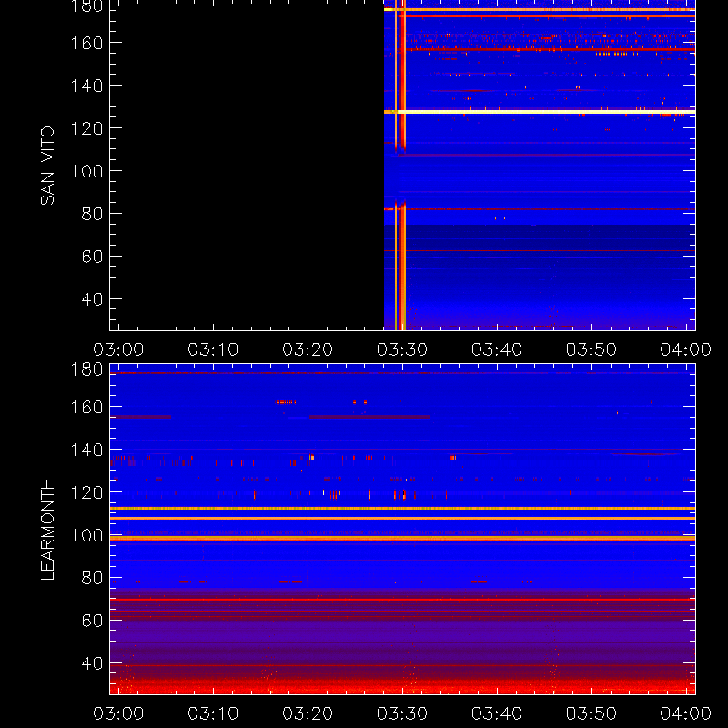Viewport: 728px width, 728px height.
Task: Pick the 180 tick label on LEARMONTH plot
Action: 86,369
